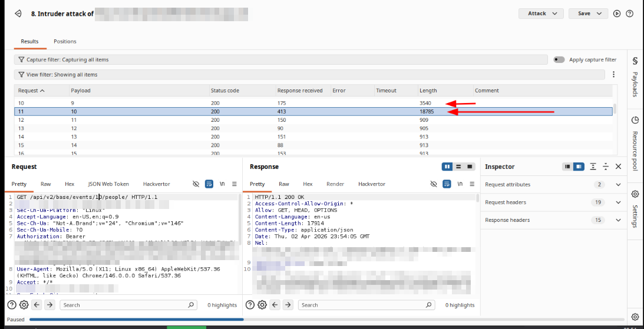The width and height of the screenshot is (644, 329).
Task: Toggle hidden characters eye icon in Request pane
Action: [x=196, y=184]
